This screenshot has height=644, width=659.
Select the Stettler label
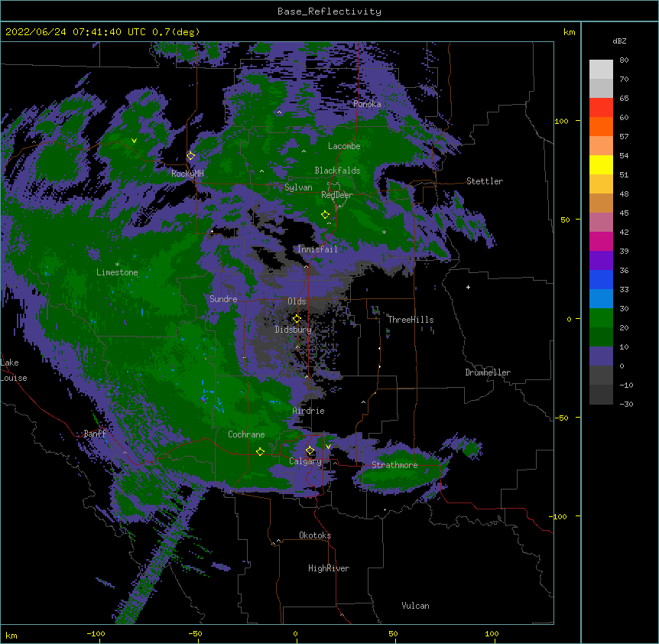[x=485, y=181]
